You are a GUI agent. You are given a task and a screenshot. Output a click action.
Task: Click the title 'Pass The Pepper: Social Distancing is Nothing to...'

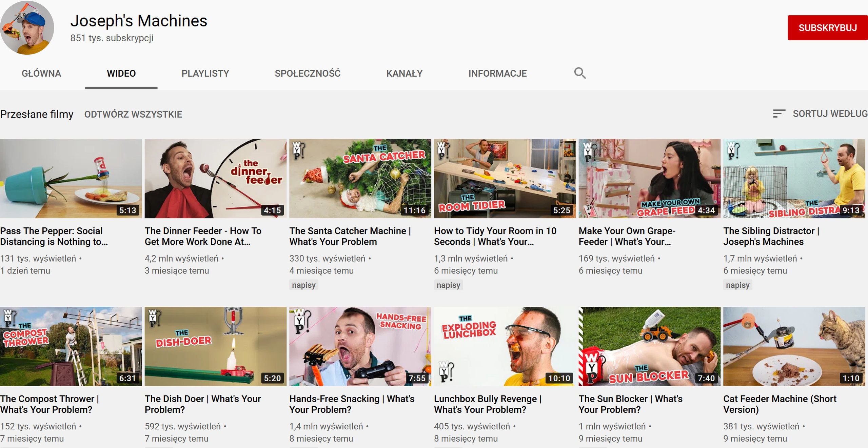(54, 236)
